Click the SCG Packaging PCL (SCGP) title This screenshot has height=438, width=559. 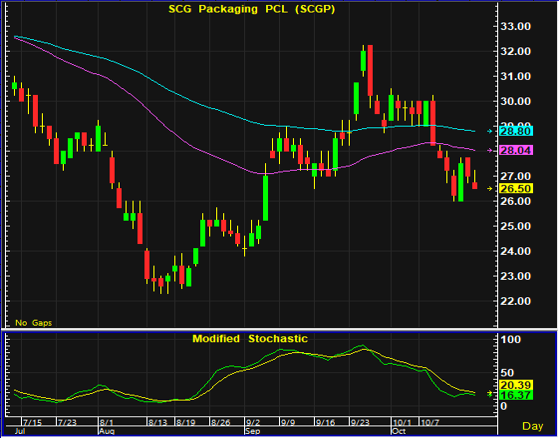[252, 9]
